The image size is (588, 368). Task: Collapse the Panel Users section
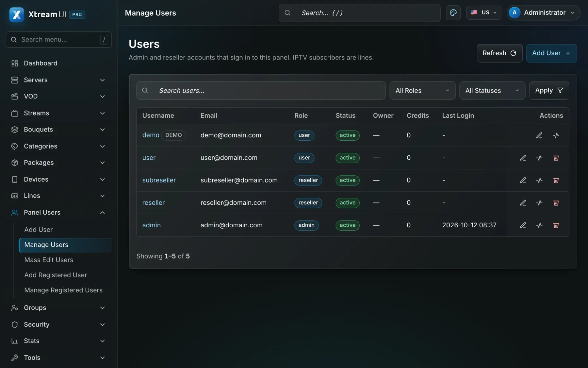coord(58,213)
